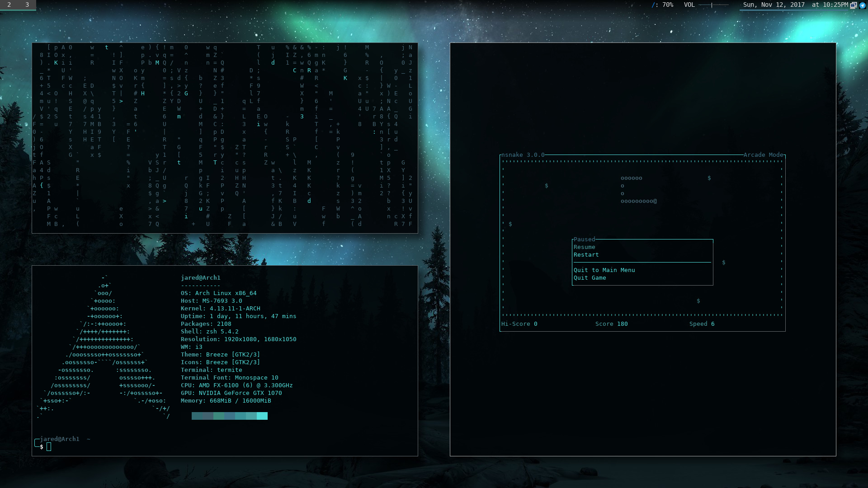
Task: Switch to workspace 2
Action: coord(9,5)
